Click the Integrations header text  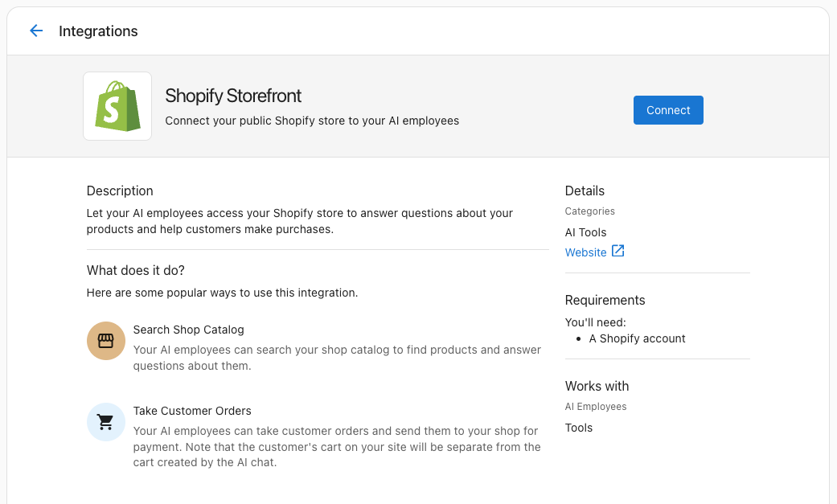(98, 31)
